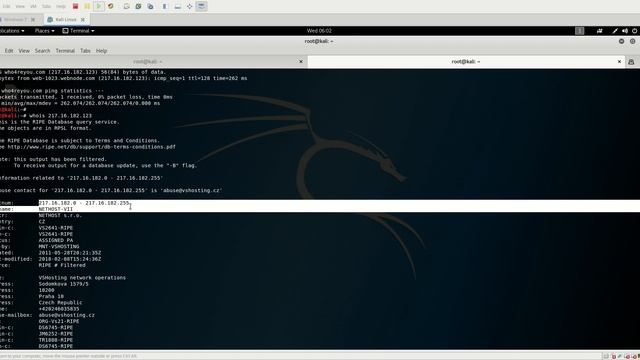Click 'NETHOST s.r.o.' description text

(x=60, y=215)
